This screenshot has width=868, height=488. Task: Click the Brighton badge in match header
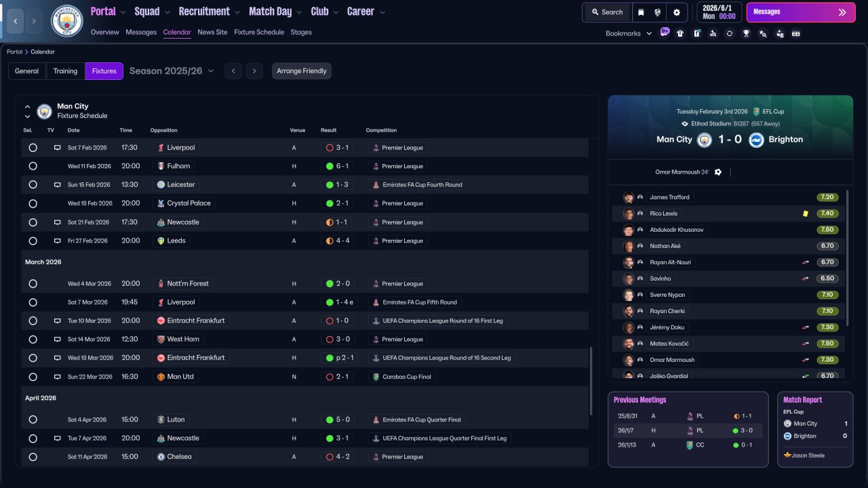[756, 140]
